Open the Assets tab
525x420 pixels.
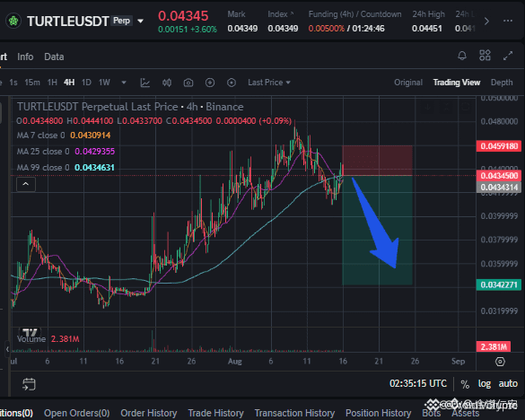466,414
